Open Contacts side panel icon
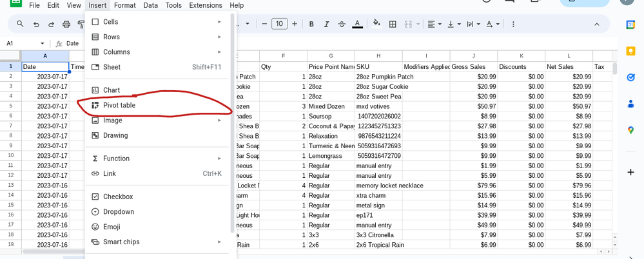644x259 pixels. point(631,104)
